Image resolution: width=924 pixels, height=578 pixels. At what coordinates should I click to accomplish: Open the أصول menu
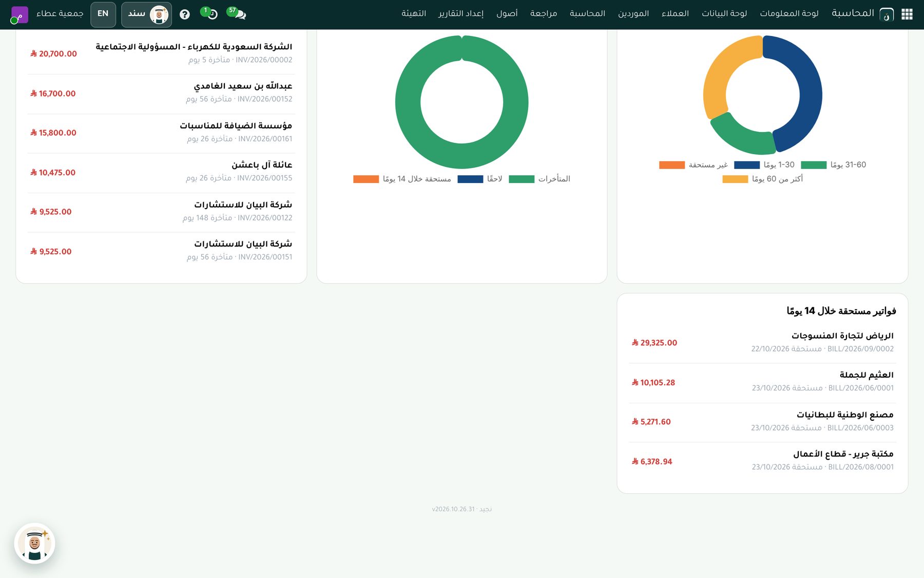(x=507, y=13)
